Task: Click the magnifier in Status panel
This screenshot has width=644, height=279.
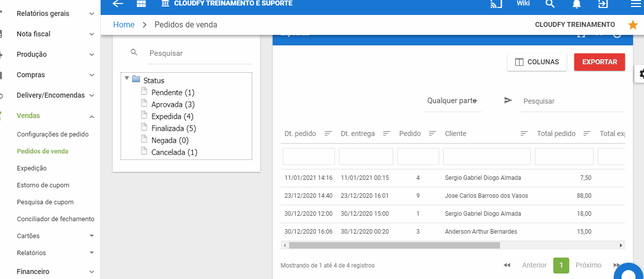Action: tap(134, 52)
